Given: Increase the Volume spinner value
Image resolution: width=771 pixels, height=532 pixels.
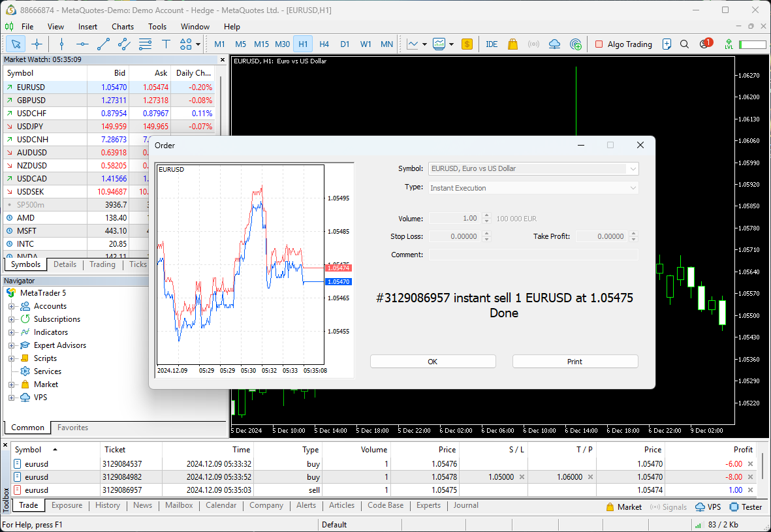Looking at the screenshot, I should [487, 215].
